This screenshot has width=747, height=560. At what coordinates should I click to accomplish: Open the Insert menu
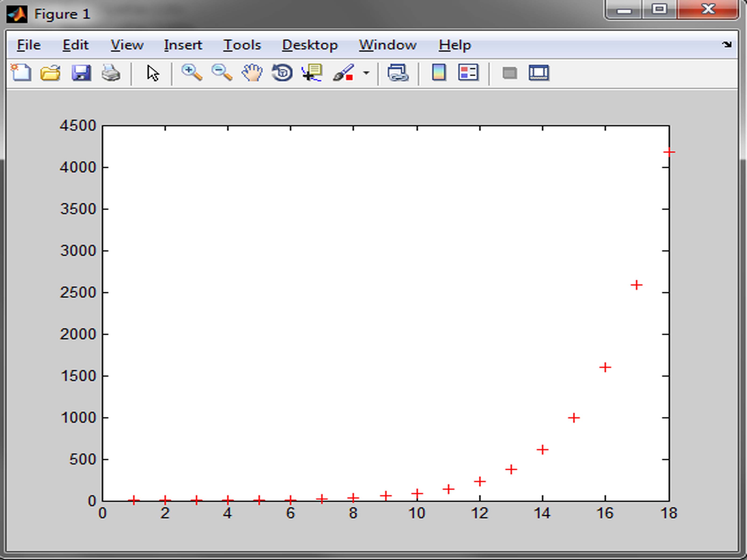point(183,45)
